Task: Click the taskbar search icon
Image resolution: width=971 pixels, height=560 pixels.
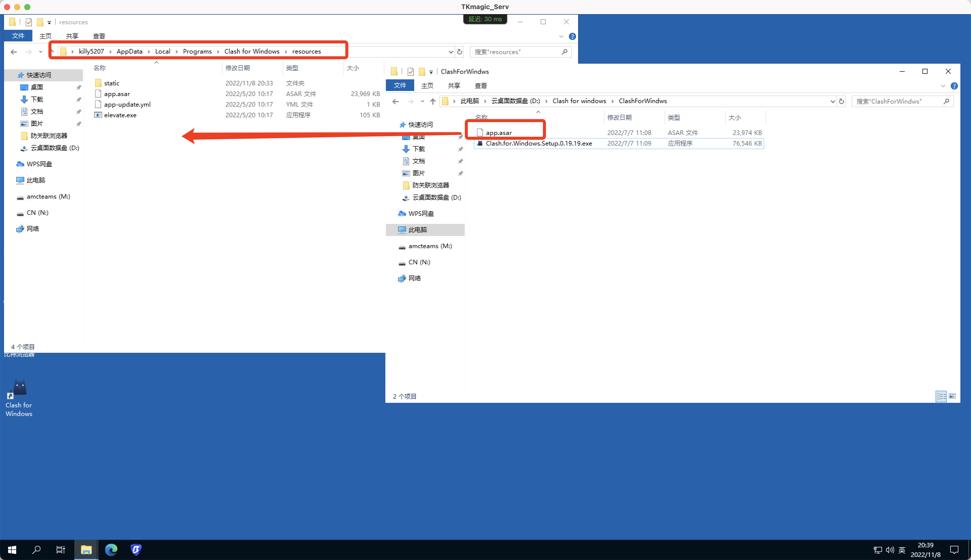Action: coord(37,550)
